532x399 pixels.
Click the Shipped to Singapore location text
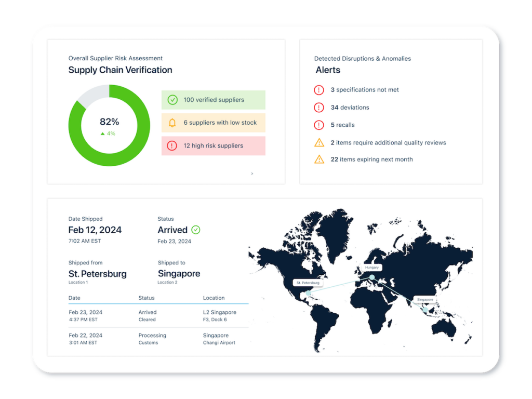[x=179, y=273]
